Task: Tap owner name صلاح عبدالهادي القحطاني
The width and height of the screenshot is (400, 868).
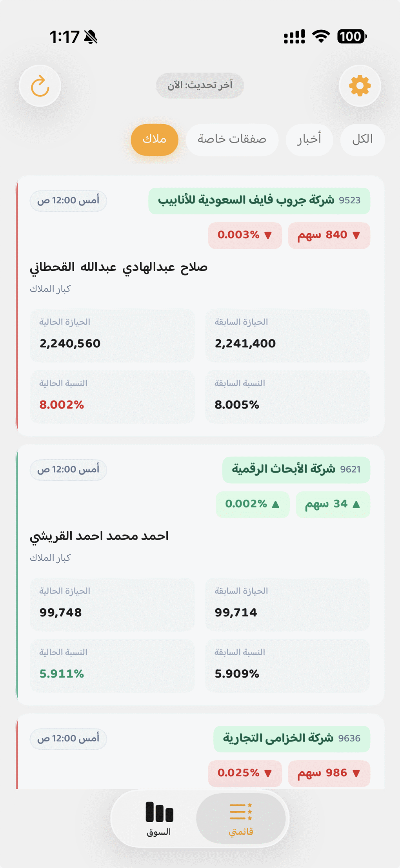Action: [118, 267]
